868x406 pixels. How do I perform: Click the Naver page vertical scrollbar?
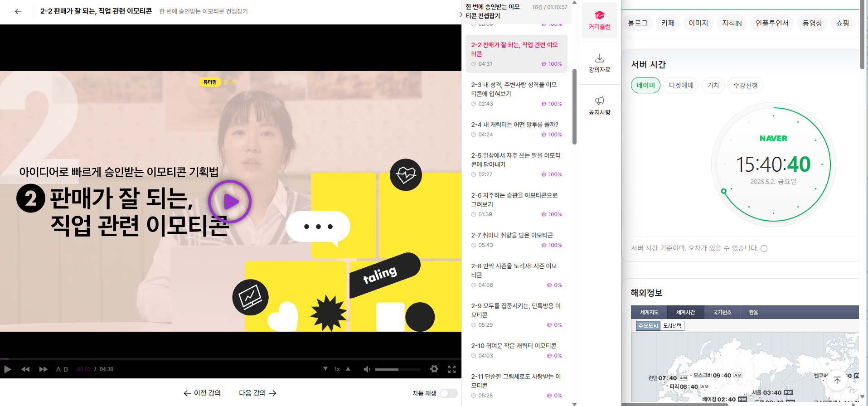coord(862,35)
